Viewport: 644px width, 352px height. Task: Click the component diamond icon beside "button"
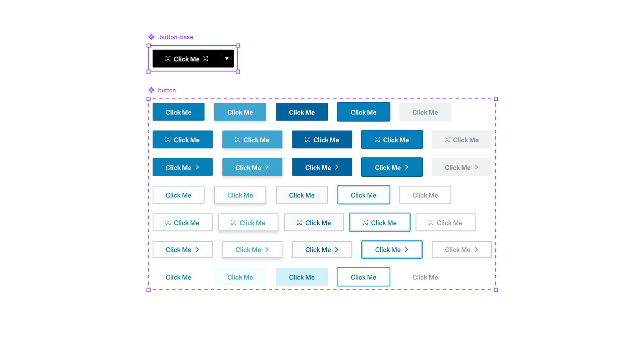pyautogui.click(x=152, y=90)
